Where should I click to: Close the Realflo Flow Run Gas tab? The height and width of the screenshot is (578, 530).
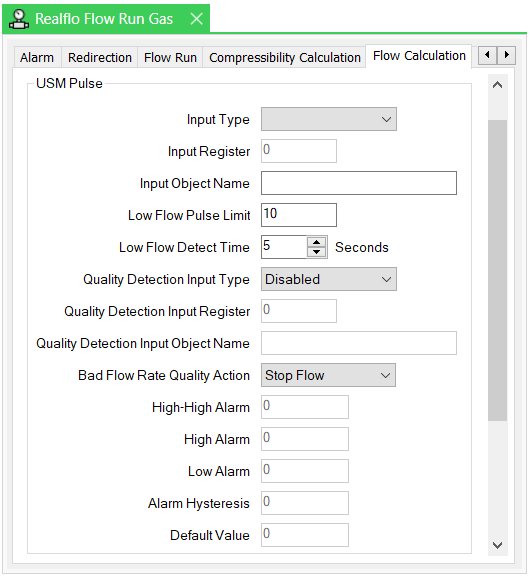coord(196,18)
